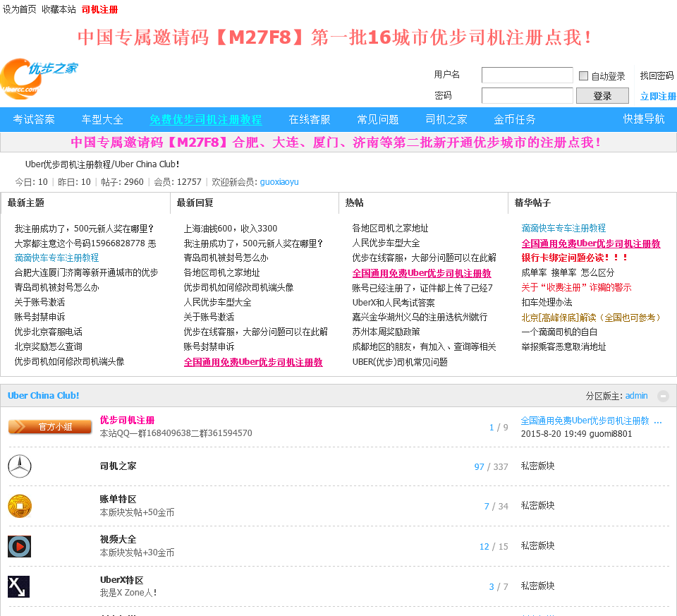The height and width of the screenshot is (616, 677).
Task: Click the X icon for UberX特区
Action: (x=19, y=586)
